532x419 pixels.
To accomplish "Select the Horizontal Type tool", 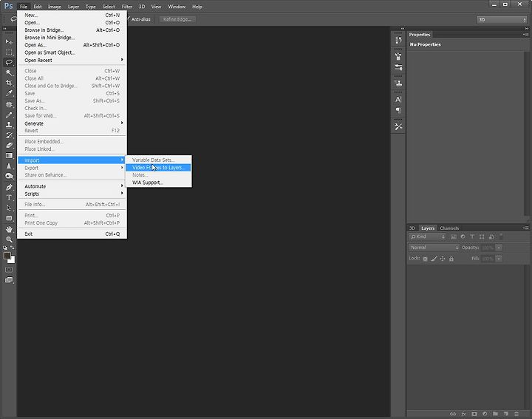I will 9,197.
